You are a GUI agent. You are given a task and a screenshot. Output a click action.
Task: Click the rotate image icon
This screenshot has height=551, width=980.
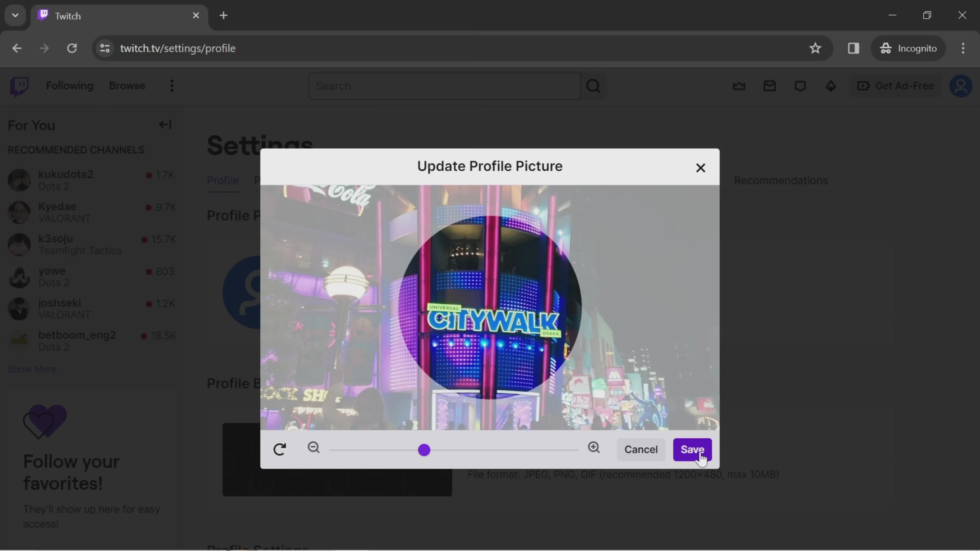280,449
